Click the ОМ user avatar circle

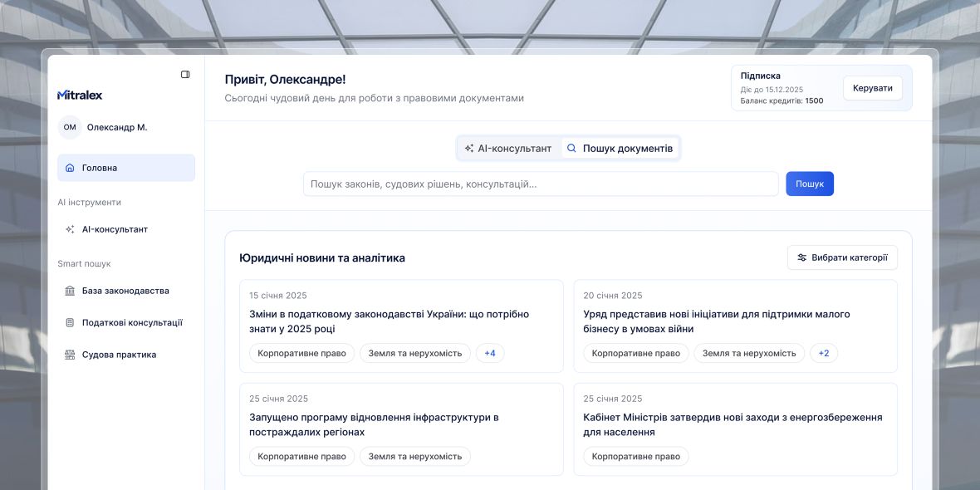(x=69, y=127)
